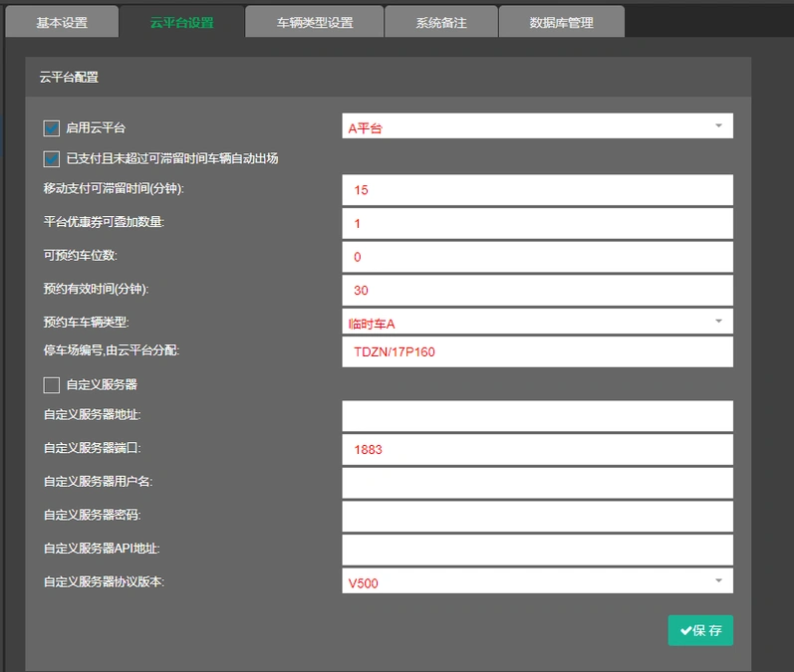Click the 自定义服务器协议版本 label
This screenshot has height=672, width=794.
pyautogui.click(x=104, y=582)
